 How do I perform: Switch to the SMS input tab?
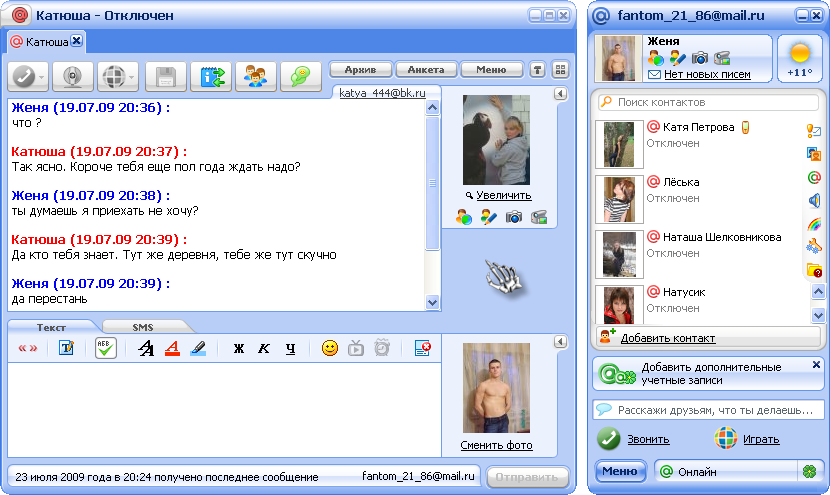143,327
